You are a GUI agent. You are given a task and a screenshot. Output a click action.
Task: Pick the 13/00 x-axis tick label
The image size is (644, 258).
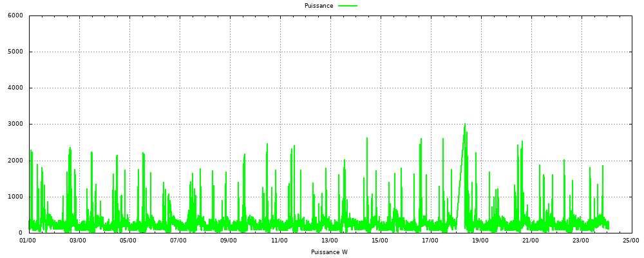point(329,241)
